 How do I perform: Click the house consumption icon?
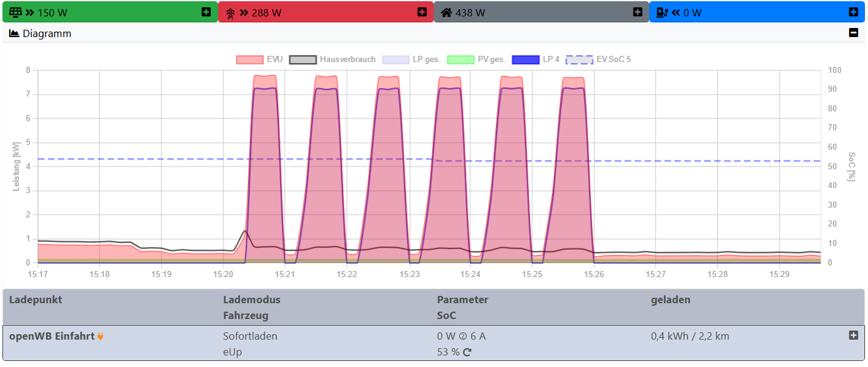[446, 12]
